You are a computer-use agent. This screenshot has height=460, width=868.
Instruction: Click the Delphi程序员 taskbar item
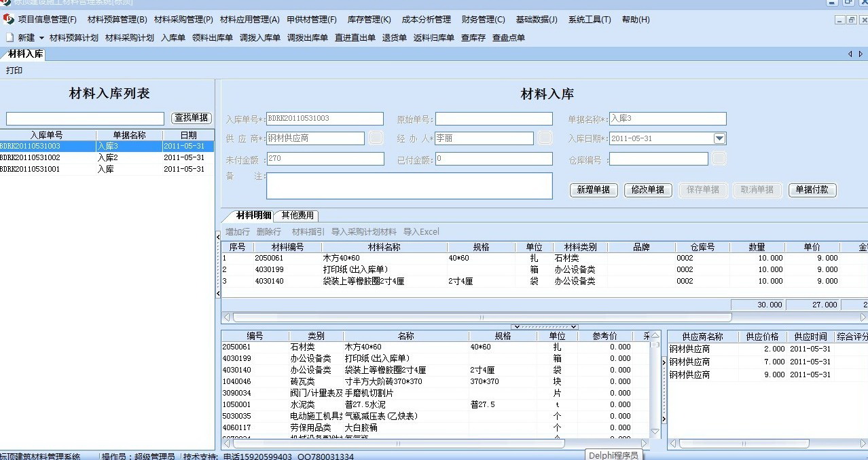(x=613, y=455)
